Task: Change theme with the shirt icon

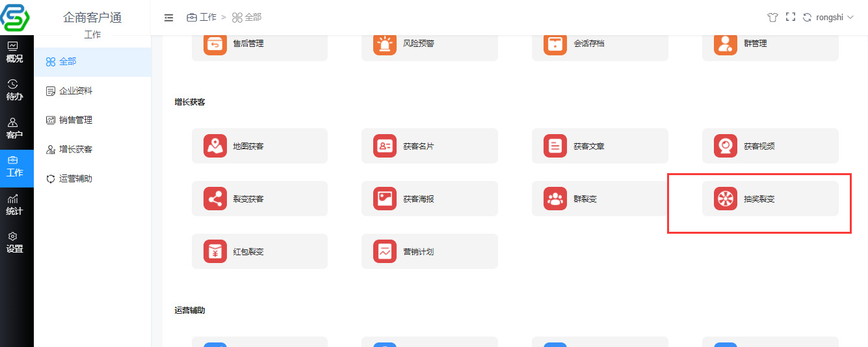Action: [x=772, y=18]
